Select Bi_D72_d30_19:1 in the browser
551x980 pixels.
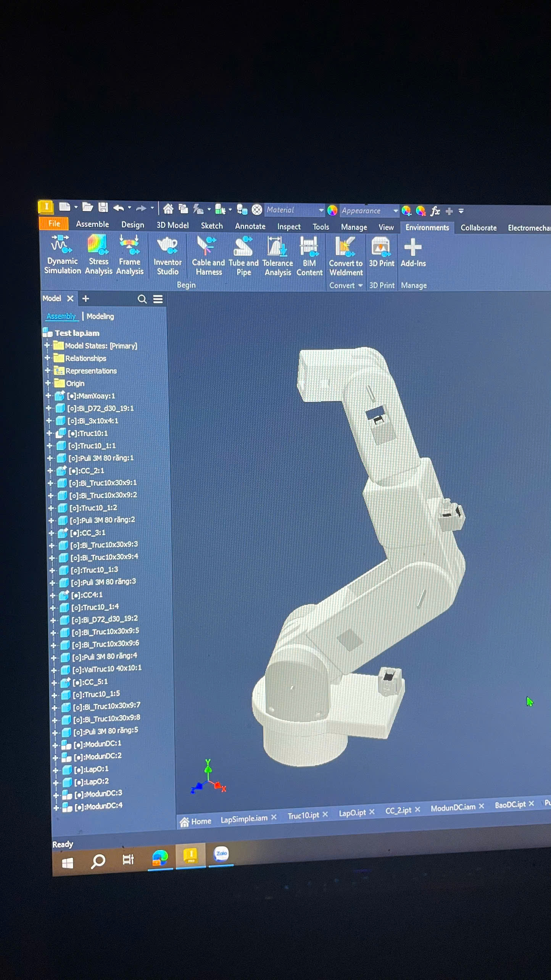(x=100, y=408)
